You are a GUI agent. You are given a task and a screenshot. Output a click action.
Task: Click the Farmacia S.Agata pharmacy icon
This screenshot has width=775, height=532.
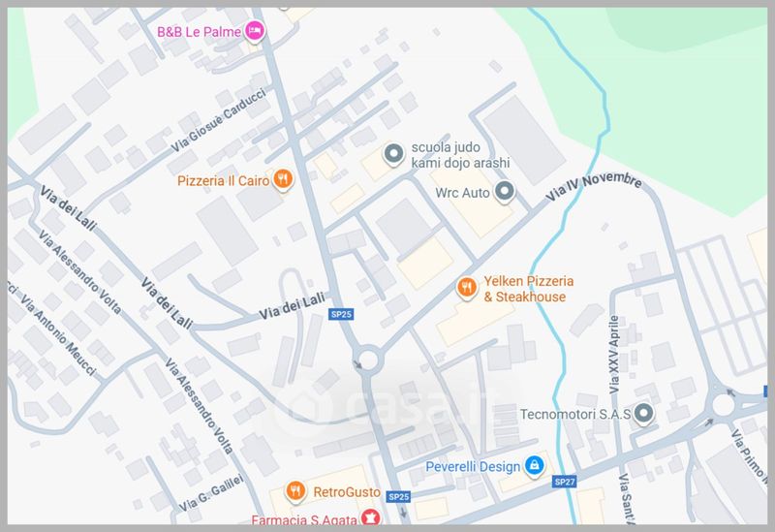pyautogui.click(x=370, y=517)
